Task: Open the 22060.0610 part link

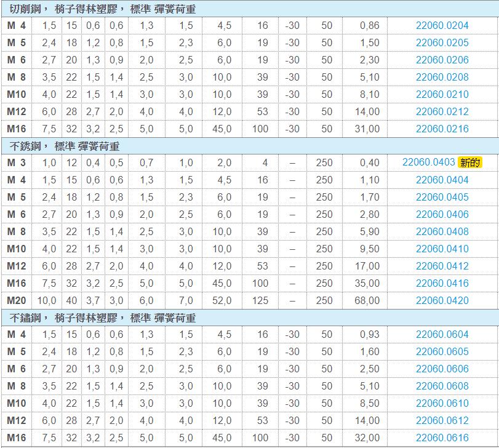Action: tap(442, 404)
